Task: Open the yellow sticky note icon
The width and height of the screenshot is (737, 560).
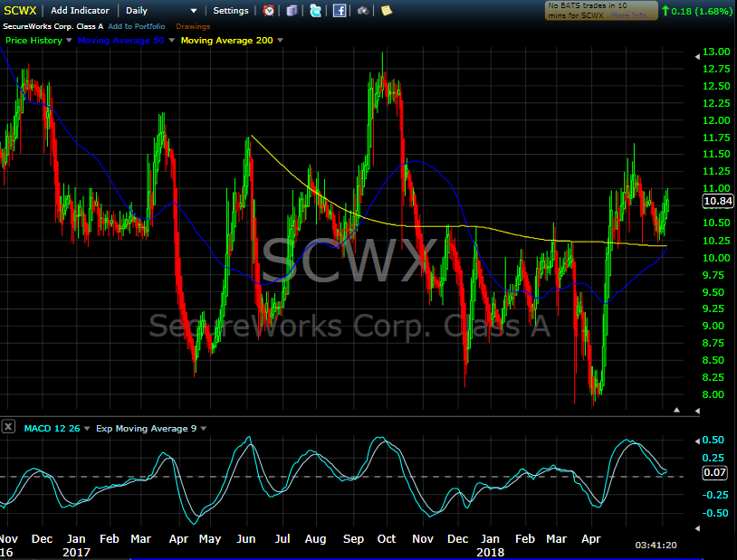Action: pyautogui.click(x=387, y=10)
